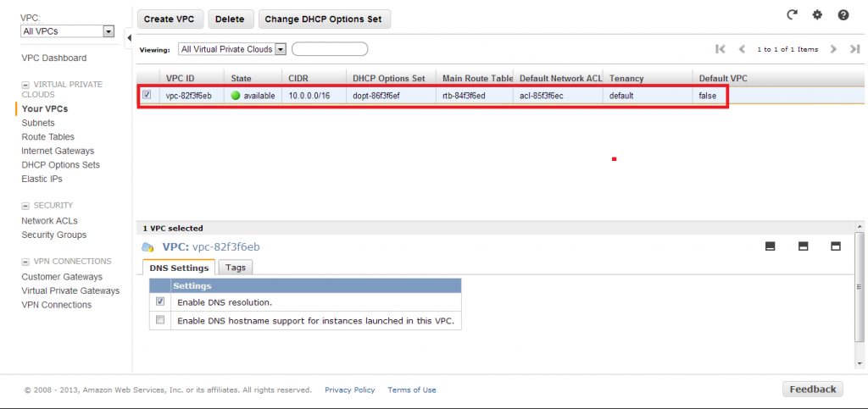868x409 pixels.
Task: Click the green available status icon
Action: [236, 95]
